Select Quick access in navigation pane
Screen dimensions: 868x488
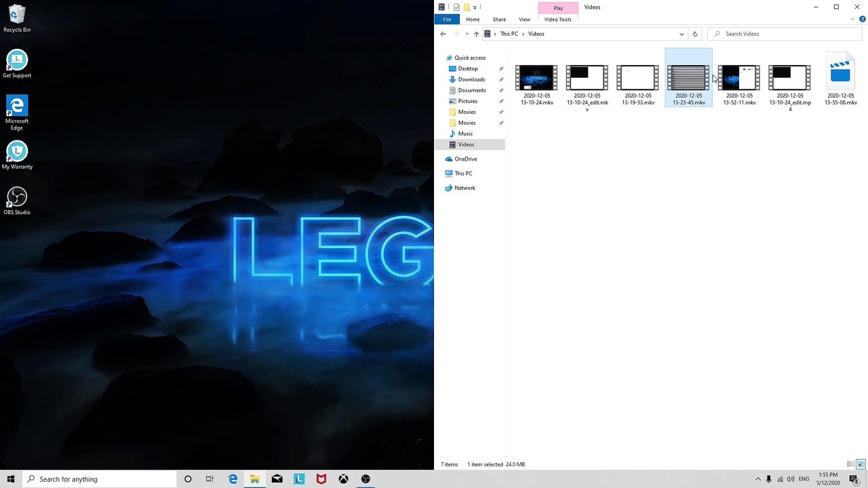click(x=470, y=58)
